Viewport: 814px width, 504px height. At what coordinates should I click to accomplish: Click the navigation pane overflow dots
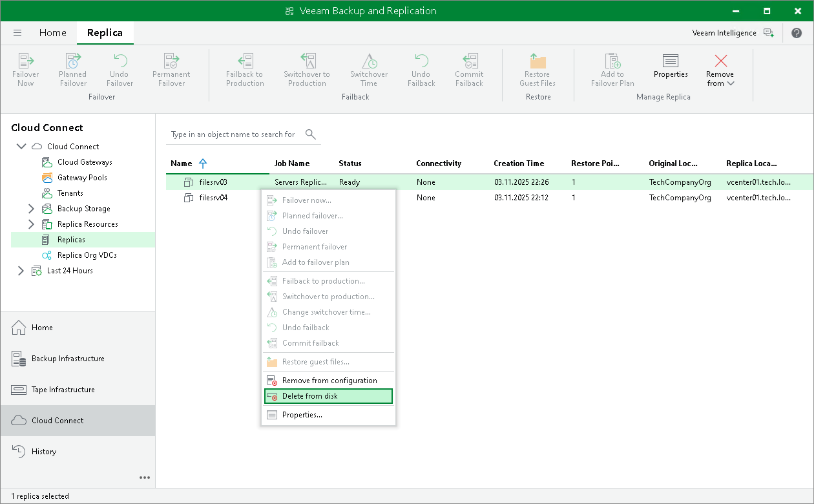pos(145,478)
